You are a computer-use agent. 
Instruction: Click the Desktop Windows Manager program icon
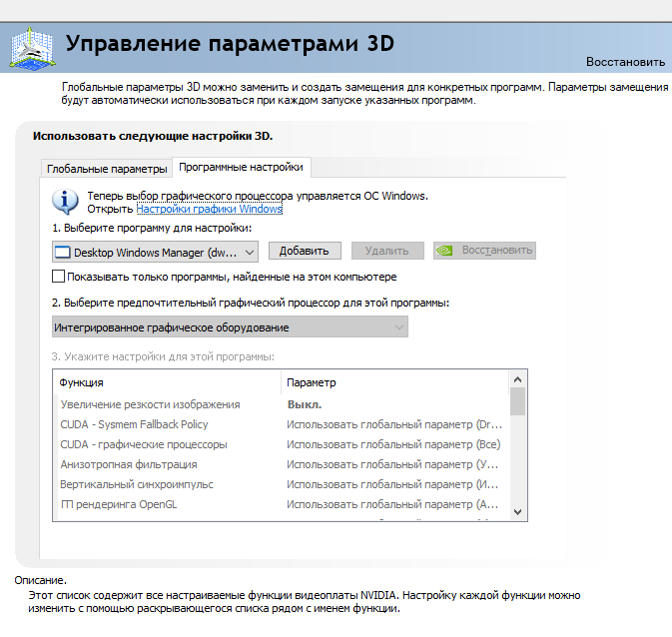[63, 252]
